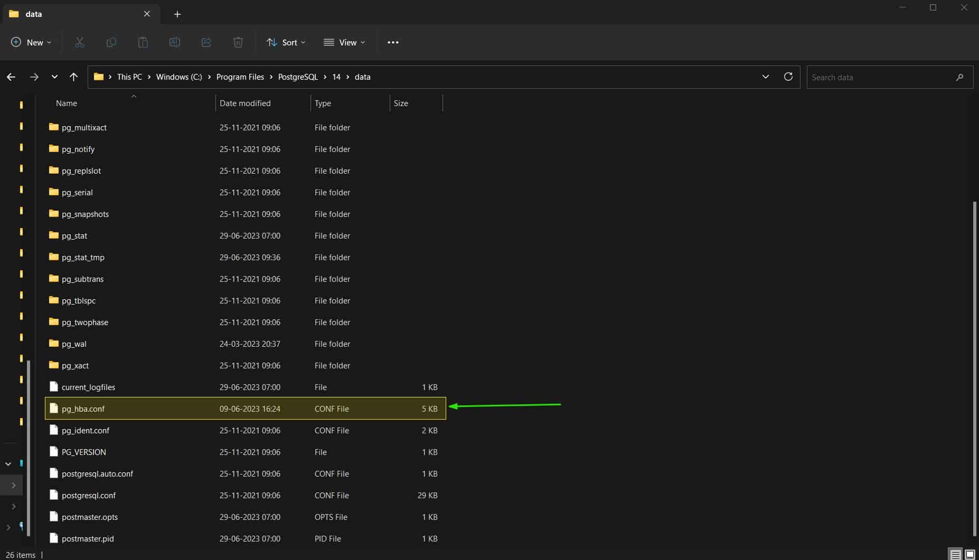The height and width of the screenshot is (560, 979).
Task: Expand the New menu
Action: 31,42
